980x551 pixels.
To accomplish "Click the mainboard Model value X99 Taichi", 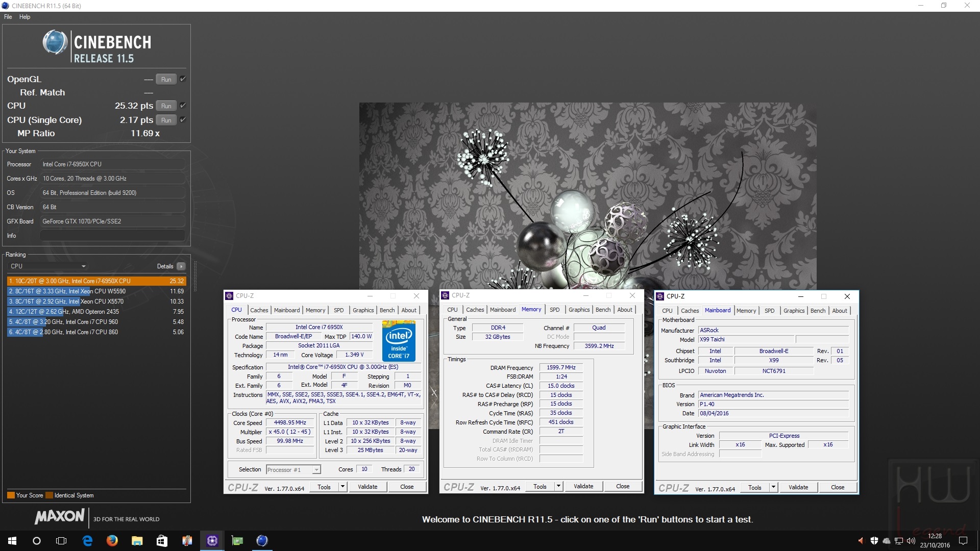I will pos(746,340).
